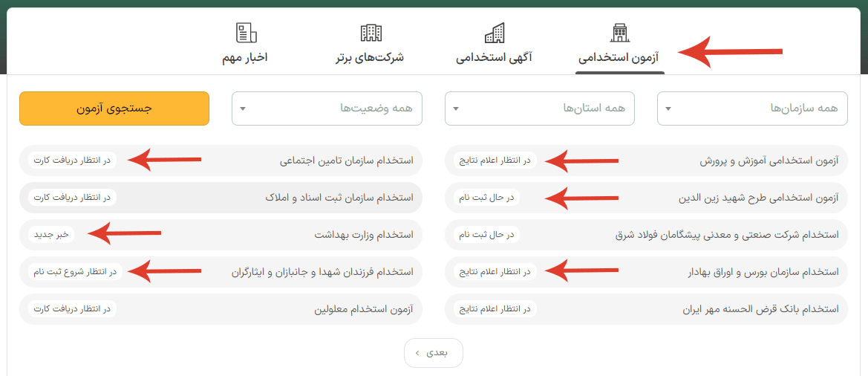868x376 pixels.
Task: Open استخدام سازمان بورس و اوراق بهادار
Action: point(763,272)
